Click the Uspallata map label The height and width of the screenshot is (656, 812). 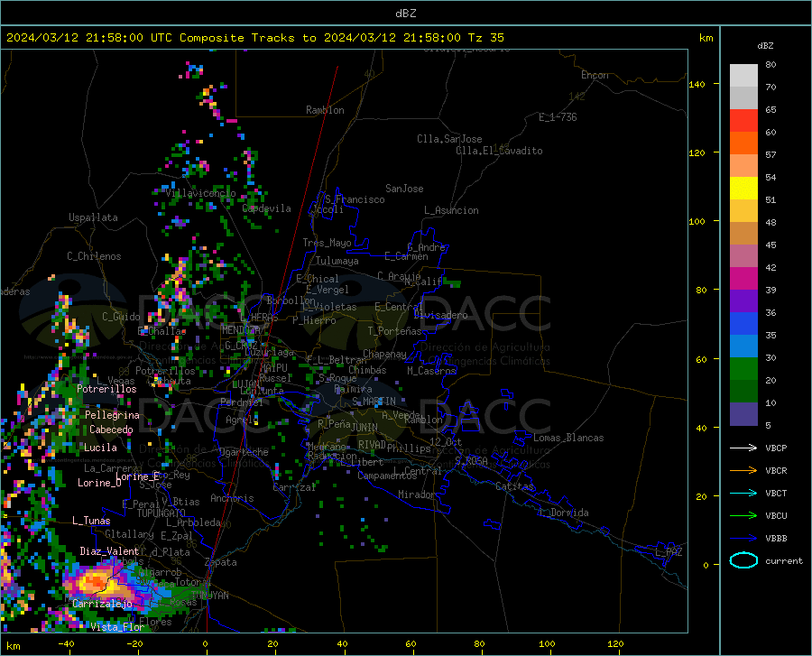pyautogui.click(x=93, y=217)
